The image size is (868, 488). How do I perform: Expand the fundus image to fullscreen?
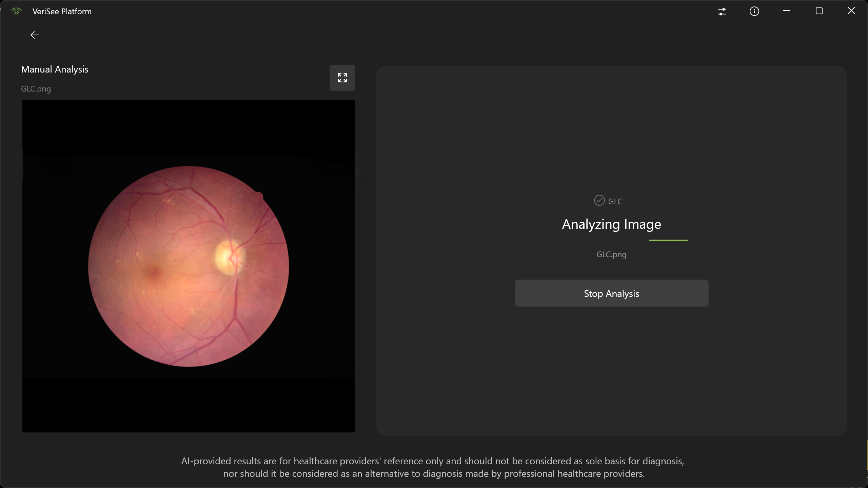(342, 78)
